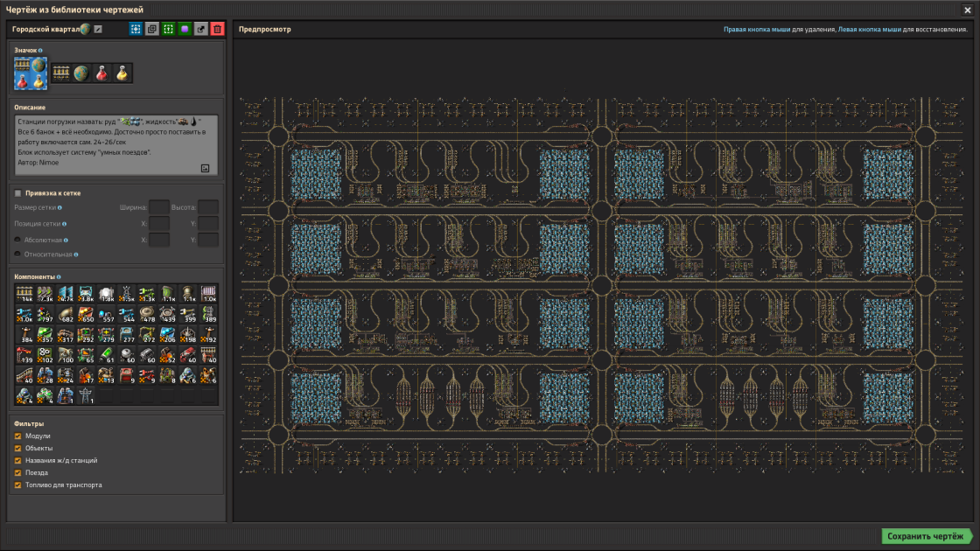The image size is (980, 551).
Task: Click the pipe component showing 682
Action: [x=66, y=314]
